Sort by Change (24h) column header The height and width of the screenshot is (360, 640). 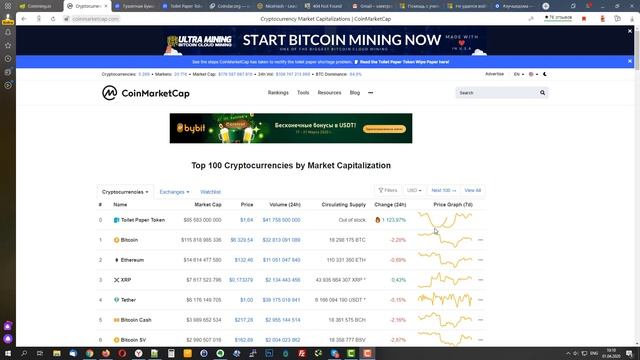(390, 204)
